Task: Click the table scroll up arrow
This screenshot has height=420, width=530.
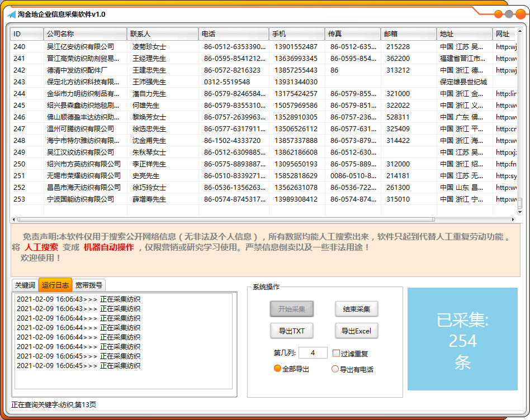Action: pos(520,31)
